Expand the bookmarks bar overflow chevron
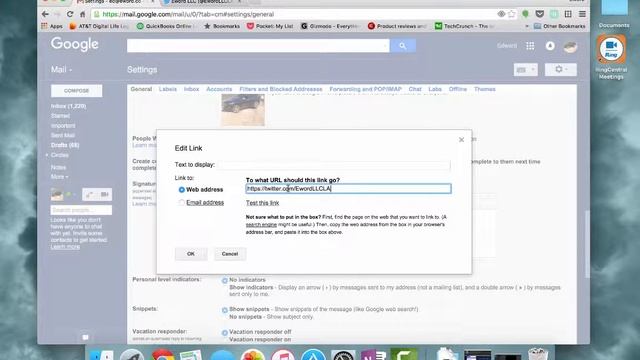The width and height of the screenshot is (640, 360). pos(527,26)
